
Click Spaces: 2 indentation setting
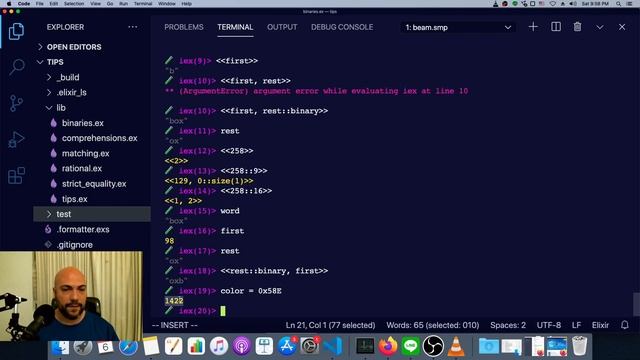[x=508, y=325]
